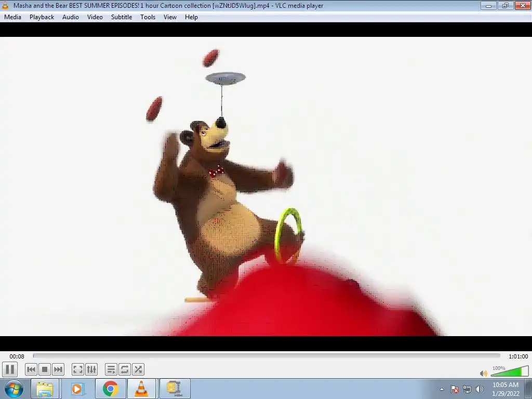Seek along the playback timeline bar
532x399 pixels.
[x=267, y=355]
